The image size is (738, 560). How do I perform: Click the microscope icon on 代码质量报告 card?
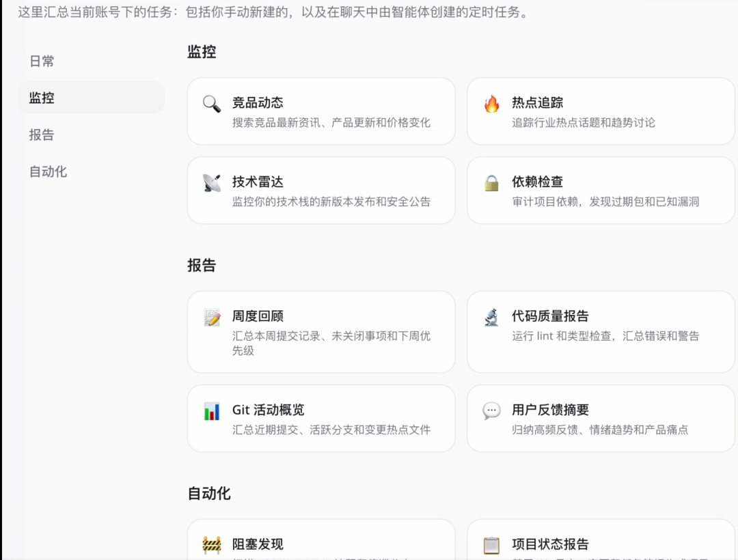pyautogui.click(x=491, y=316)
